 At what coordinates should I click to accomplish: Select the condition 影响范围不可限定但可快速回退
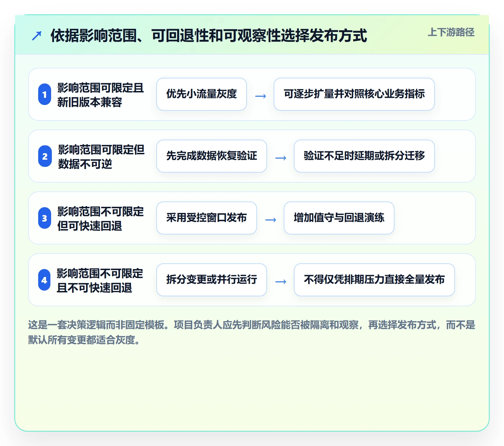pyautogui.click(x=100, y=218)
